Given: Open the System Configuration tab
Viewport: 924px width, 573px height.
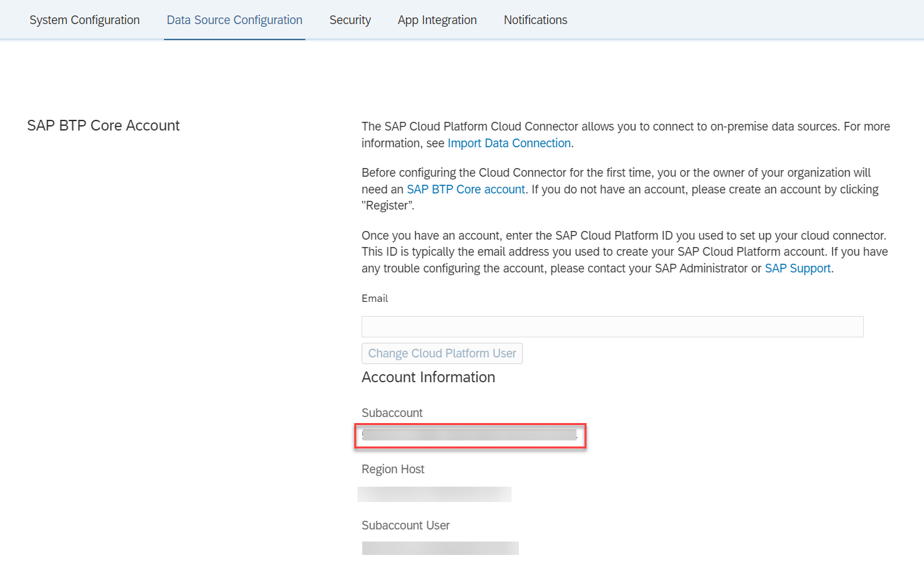Looking at the screenshot, I should [84, 20].
